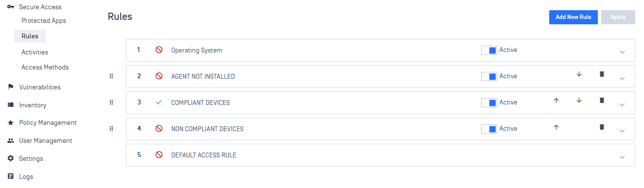Go to Access Methods section
The height and width of the screenshot is (188, 644).
coord(45,68)
